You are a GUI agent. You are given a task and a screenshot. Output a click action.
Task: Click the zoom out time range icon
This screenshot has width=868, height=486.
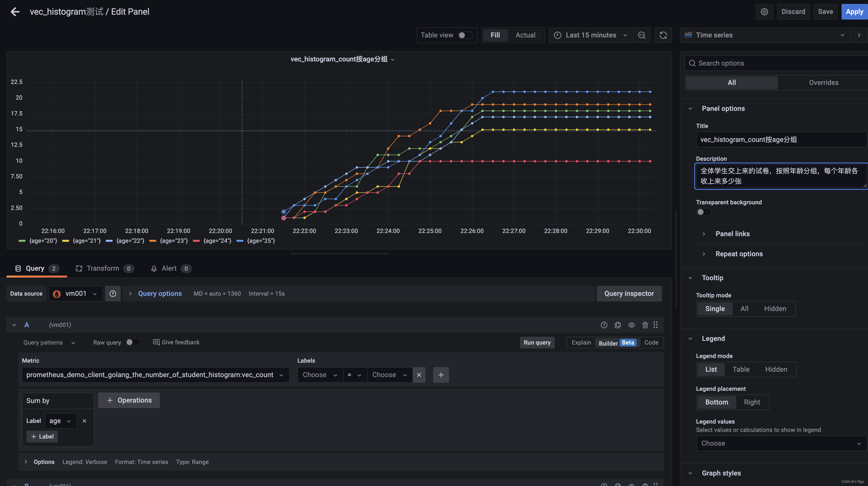tap(642, 35)
